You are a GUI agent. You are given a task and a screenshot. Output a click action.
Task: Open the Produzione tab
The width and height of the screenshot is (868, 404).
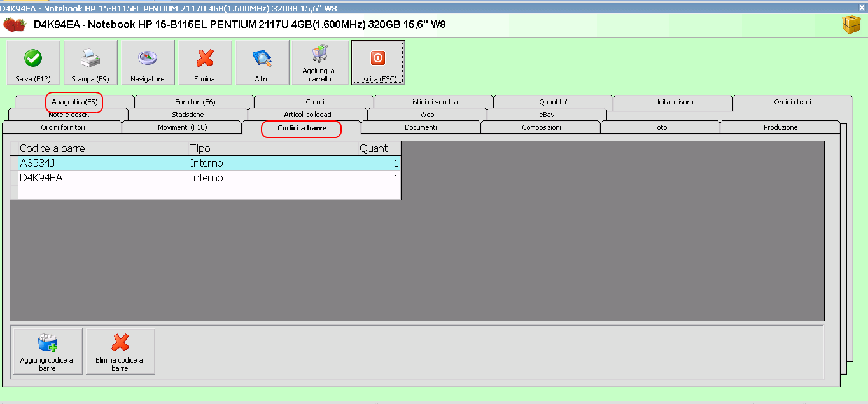point(780,127)
